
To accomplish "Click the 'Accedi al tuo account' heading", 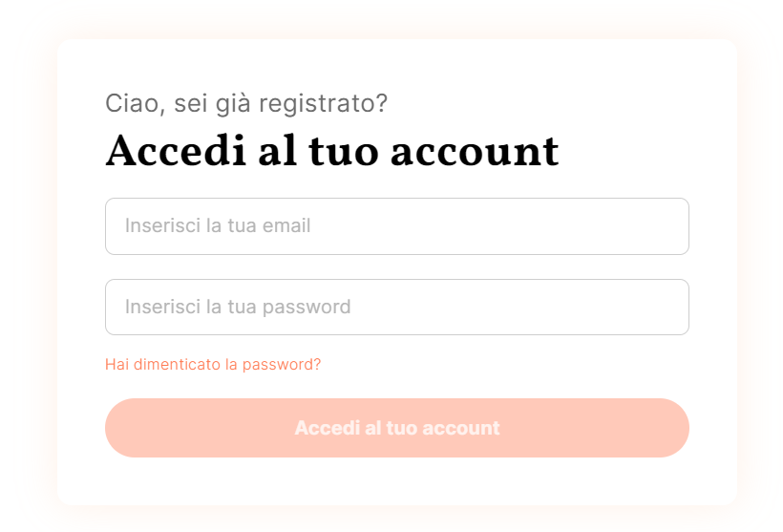I will point(331,151).
